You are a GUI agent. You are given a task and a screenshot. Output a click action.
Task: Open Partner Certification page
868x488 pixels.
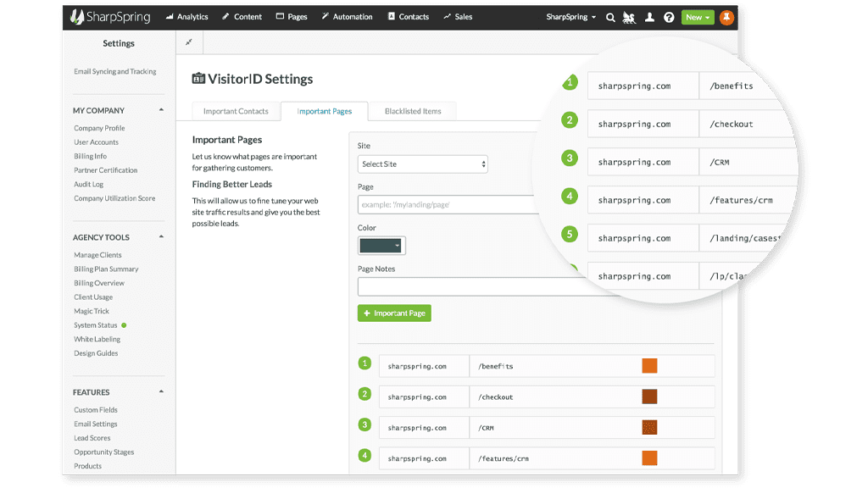[106, 170]
